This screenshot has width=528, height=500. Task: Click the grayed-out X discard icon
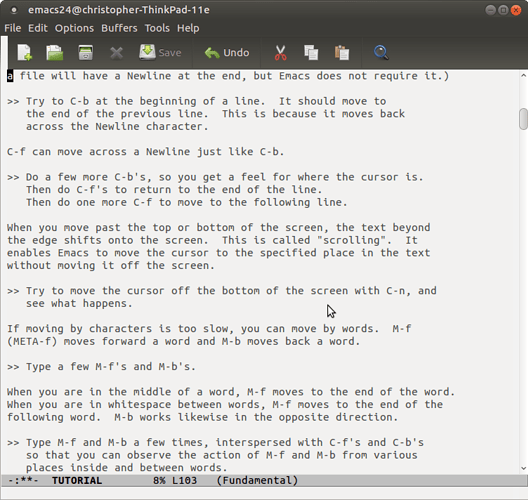(x=117, y=53)
